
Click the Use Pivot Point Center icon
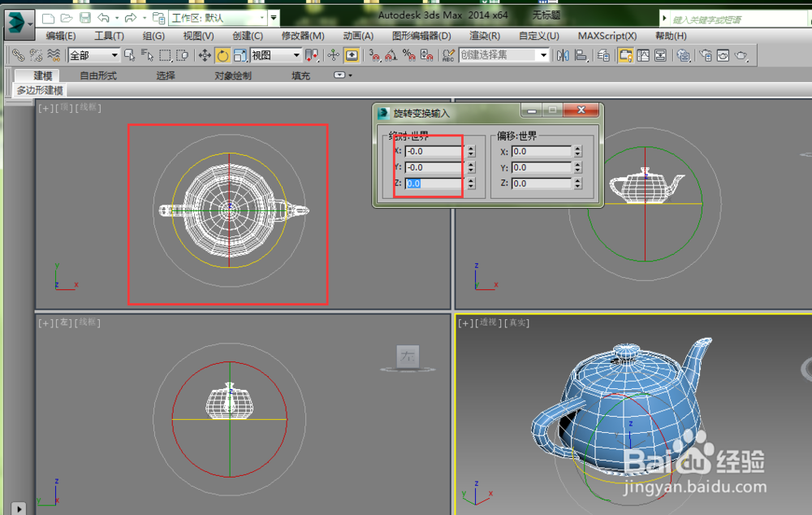tap(312, 55)
